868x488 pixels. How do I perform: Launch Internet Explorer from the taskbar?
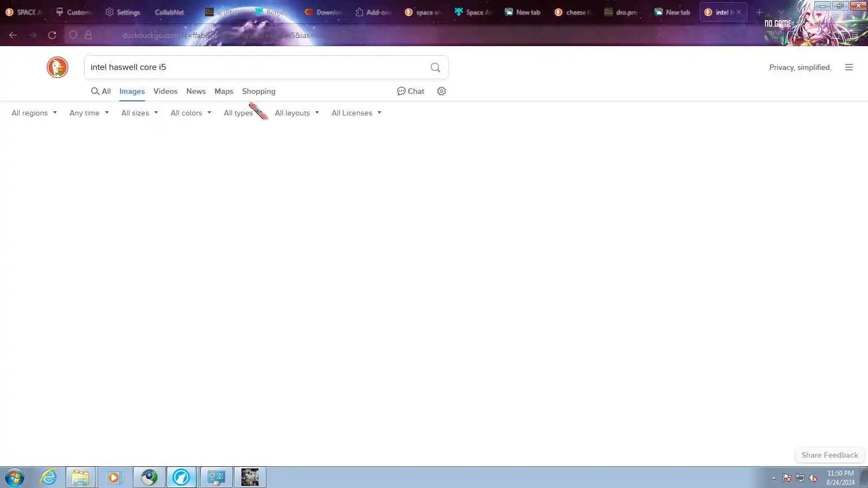[49, 478]
